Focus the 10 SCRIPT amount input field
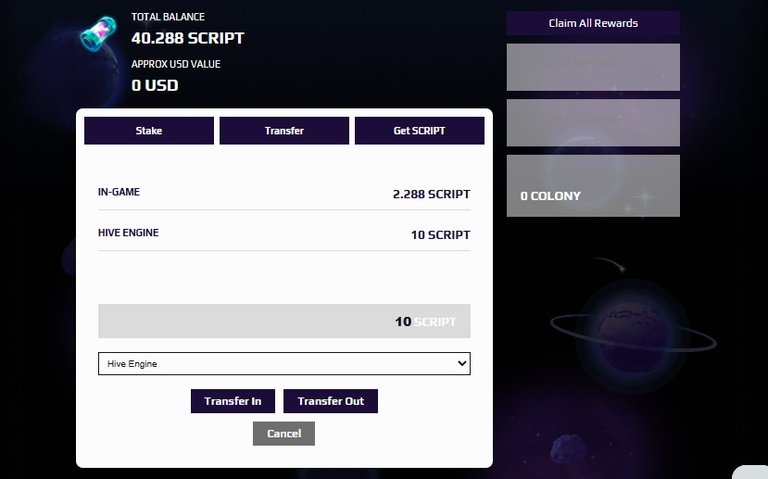The image size is (768, 479). 284,321
